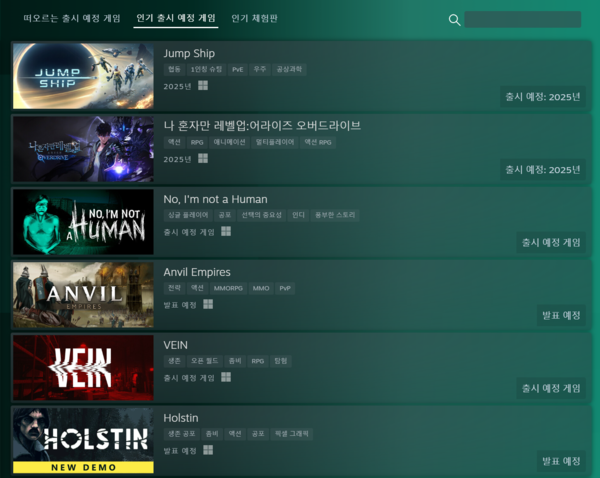600x478 pixels.
Task: Click 액션 tag under 나 혼자만 레벨업
Action: point(174,142)
